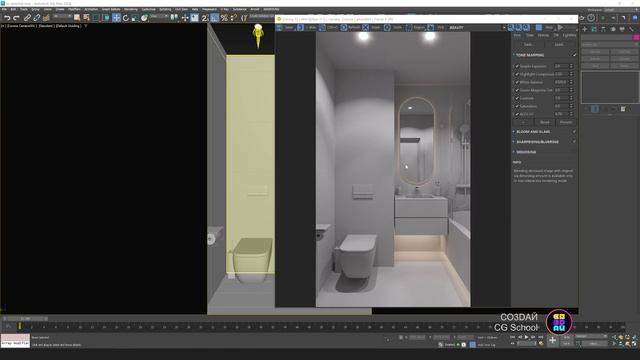
Task: Click the Simple Exposure value spinner
Action: (571, 66)
